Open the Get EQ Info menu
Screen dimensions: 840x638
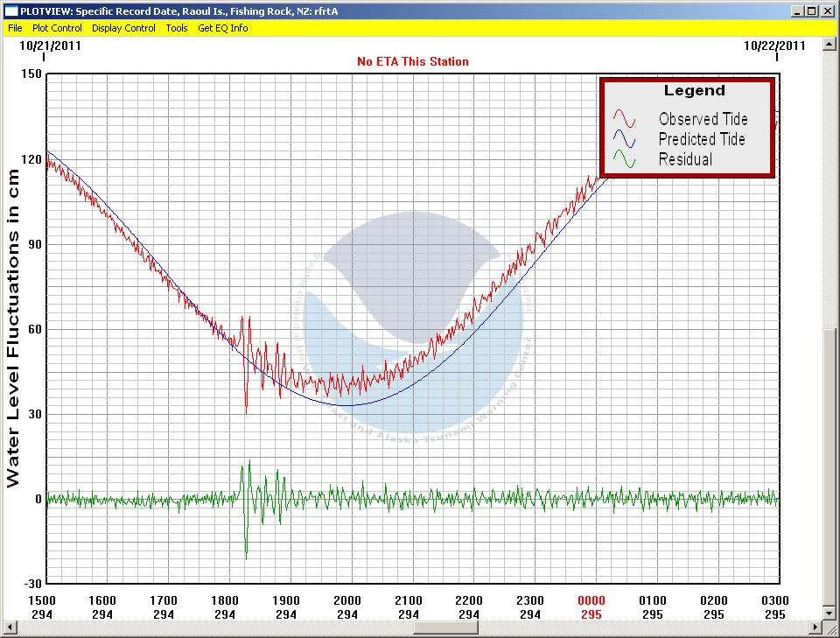click(223, 28)
